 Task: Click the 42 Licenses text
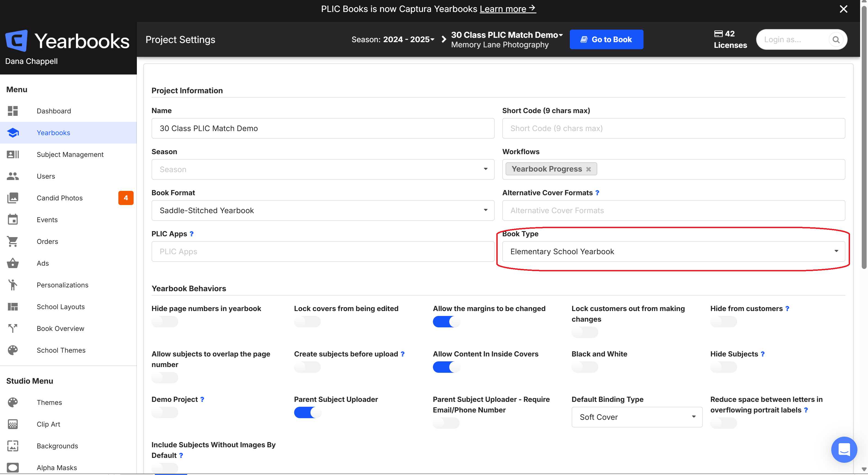click(x=730, y=39)
